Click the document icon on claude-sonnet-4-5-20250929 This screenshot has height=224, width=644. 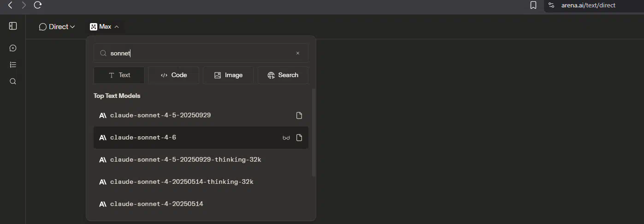click(x=299, y=115)
